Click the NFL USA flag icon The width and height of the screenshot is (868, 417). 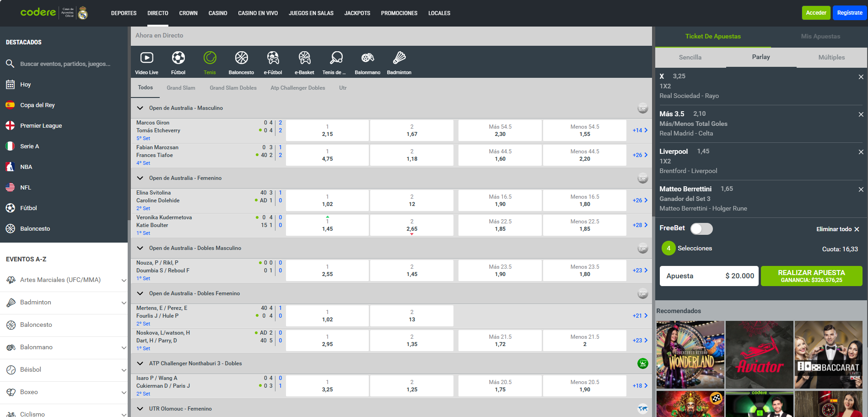10,187
